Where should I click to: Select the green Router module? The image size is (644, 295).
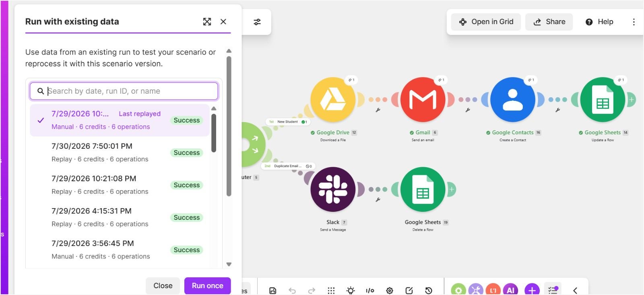253,144
